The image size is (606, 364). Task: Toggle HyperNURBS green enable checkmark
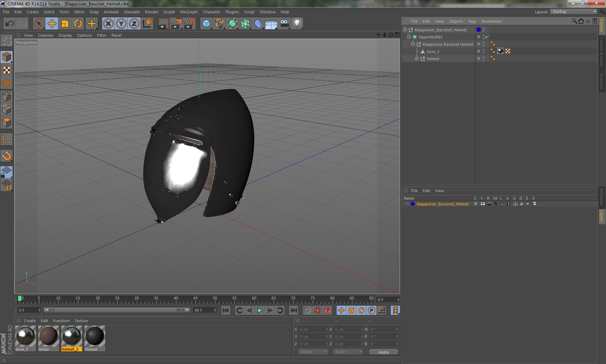[x=487, y=37]
